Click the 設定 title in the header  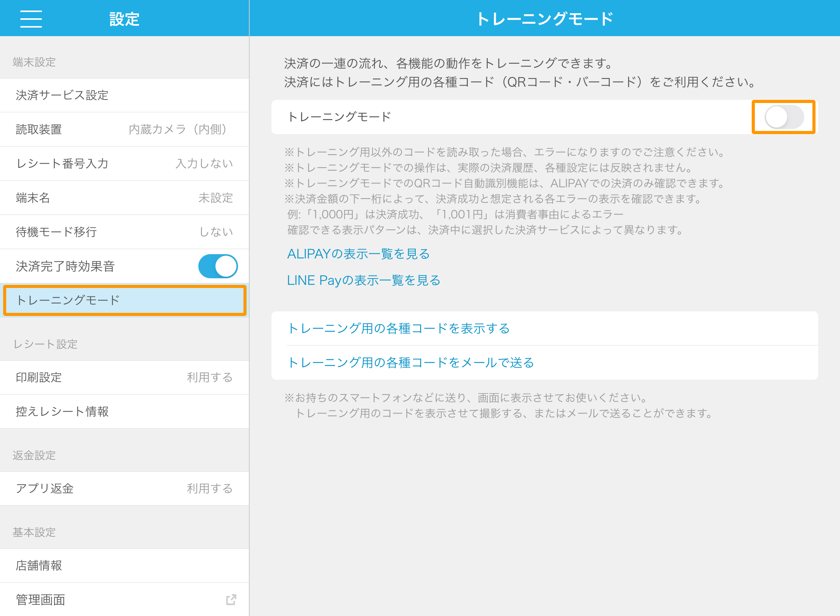(124, 19)
